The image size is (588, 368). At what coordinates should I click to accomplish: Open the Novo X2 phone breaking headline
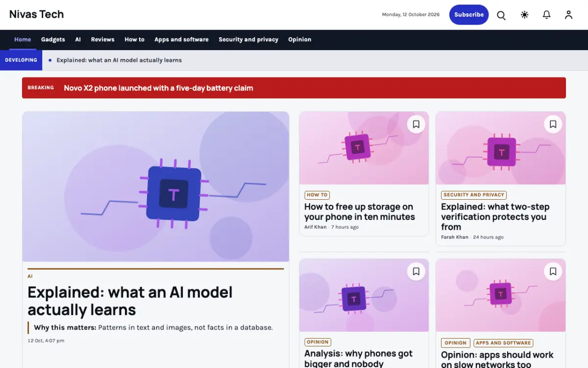click(x=158, y=88)
